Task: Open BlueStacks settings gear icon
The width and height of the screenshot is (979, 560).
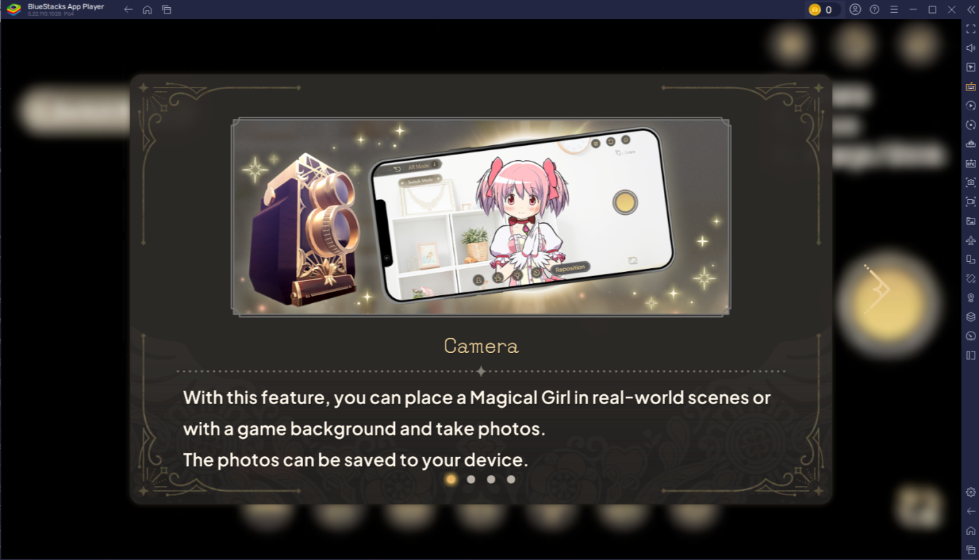Action: [x=970, y=492]
